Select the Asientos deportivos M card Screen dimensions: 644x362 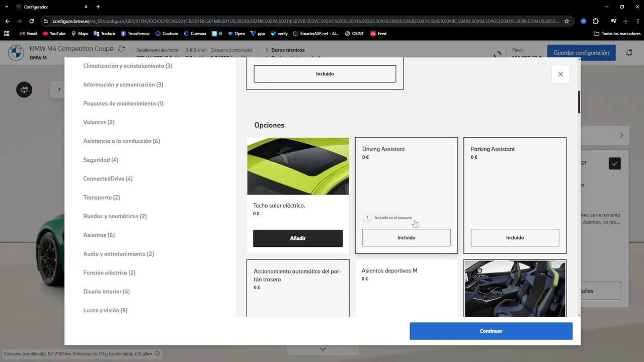point(407,288)
